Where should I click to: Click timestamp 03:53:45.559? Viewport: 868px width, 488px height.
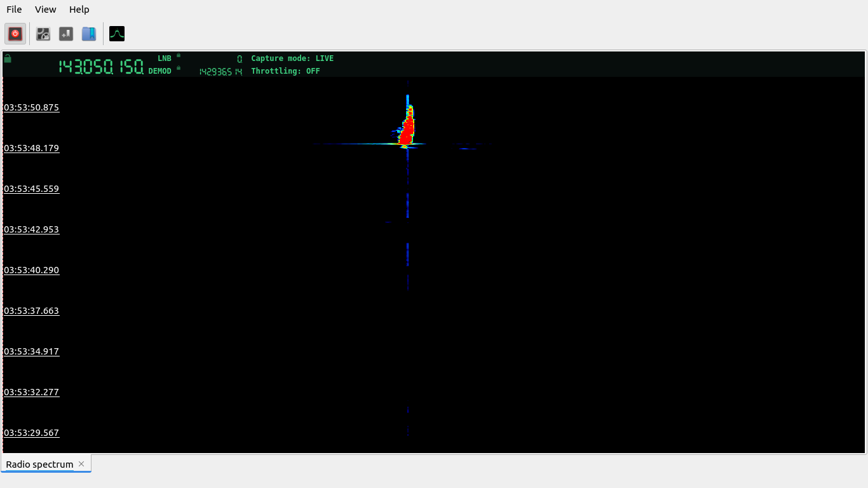tap(32, 189)
